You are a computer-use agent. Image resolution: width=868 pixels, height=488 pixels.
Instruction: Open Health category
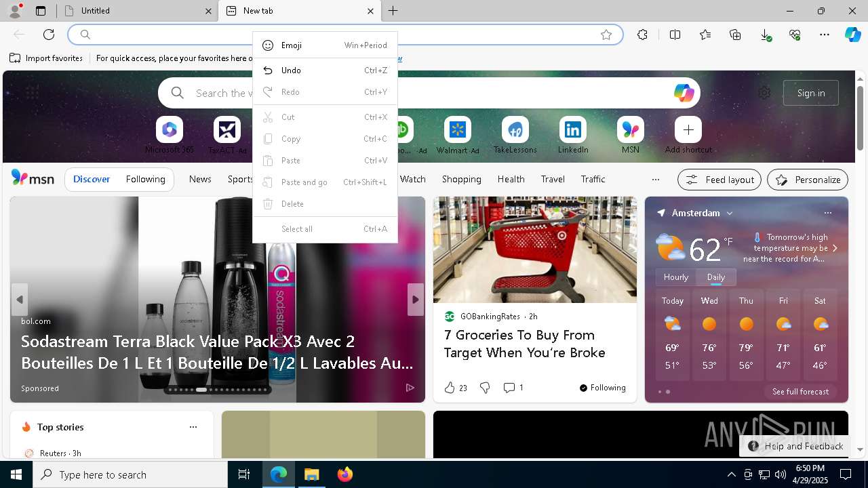(x=511, y=179)
